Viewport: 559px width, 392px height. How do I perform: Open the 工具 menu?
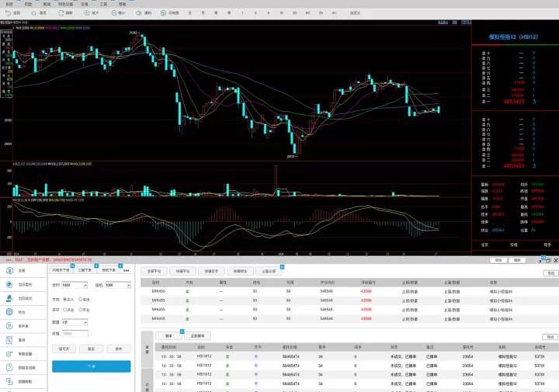coord(103,4)
